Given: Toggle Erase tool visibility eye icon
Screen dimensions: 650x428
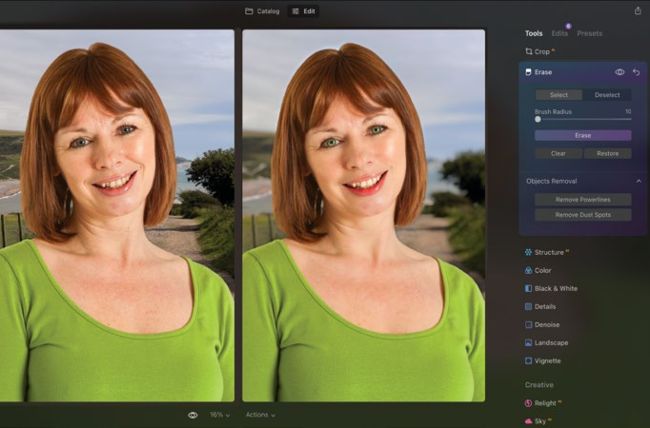Looking at the screenshot, I should (620, 72).
